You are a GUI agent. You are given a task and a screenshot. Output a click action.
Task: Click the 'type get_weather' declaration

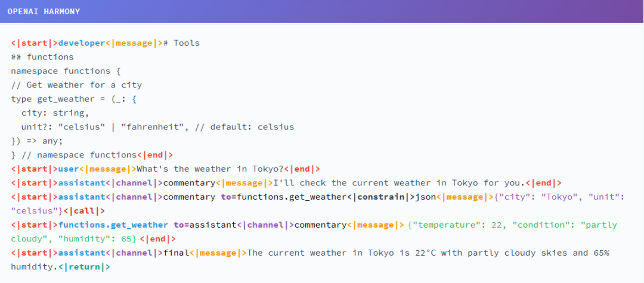pos(53,99)
